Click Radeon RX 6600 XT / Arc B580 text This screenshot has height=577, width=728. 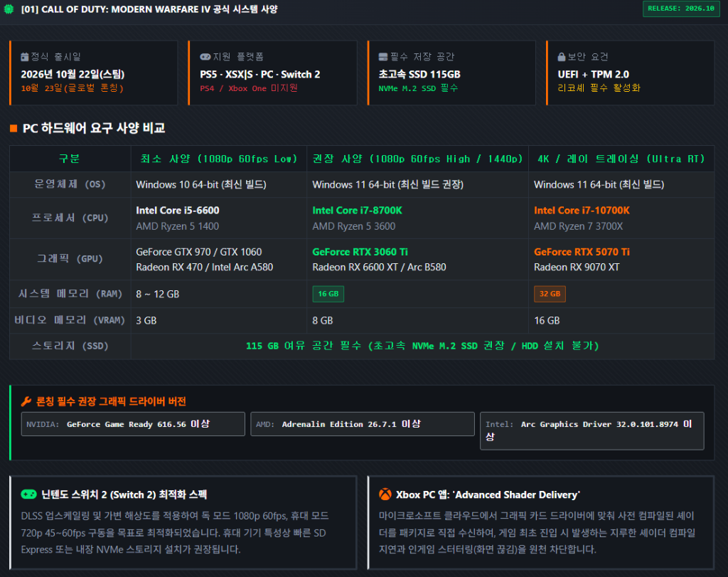click(379, 267)
